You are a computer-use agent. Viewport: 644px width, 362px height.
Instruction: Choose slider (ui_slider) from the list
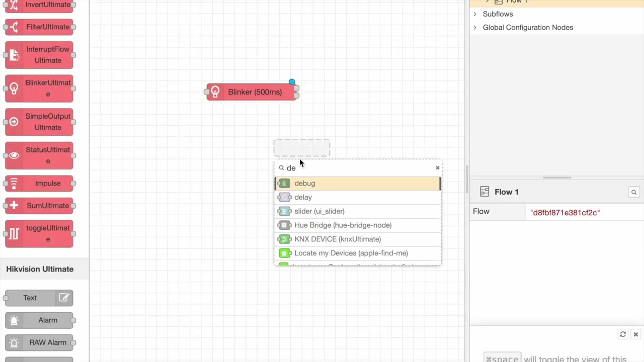(x=358, y=211)
